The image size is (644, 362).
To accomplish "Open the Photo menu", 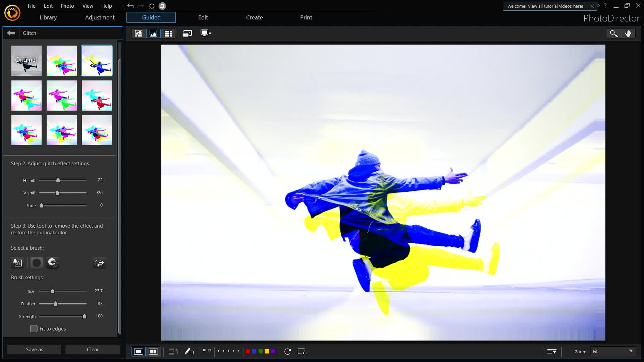I will [x=67, y=6].
